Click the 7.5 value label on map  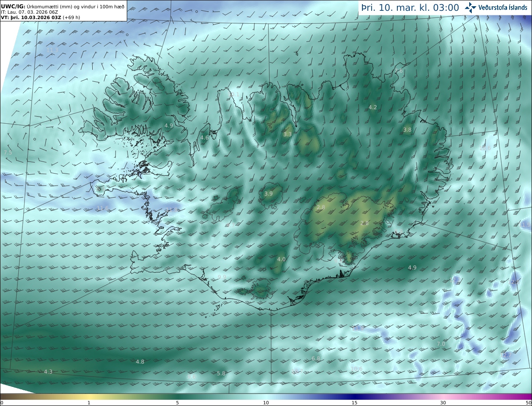pos(8,153)
